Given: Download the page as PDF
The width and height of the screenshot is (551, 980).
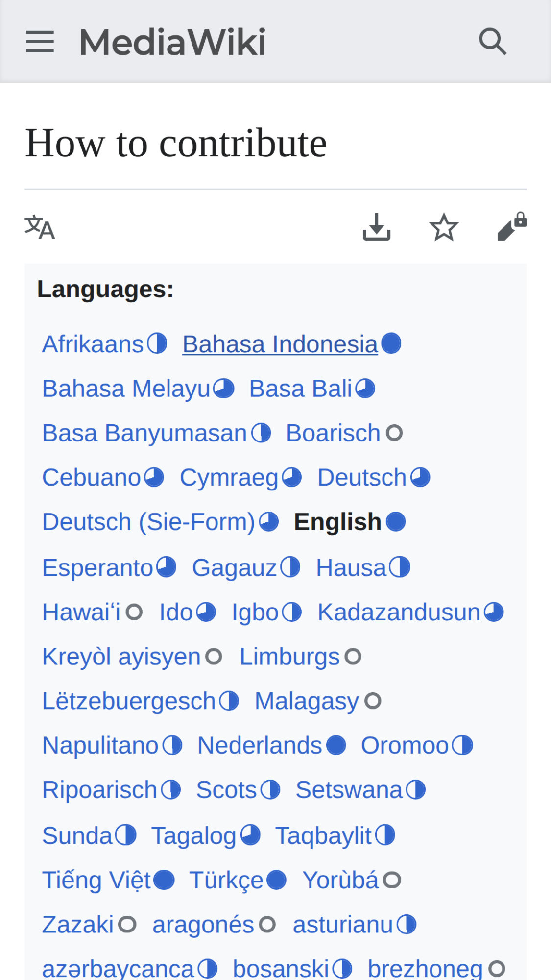Looking at the screenshot, I should pyautogui.click(x=376, y=227).
